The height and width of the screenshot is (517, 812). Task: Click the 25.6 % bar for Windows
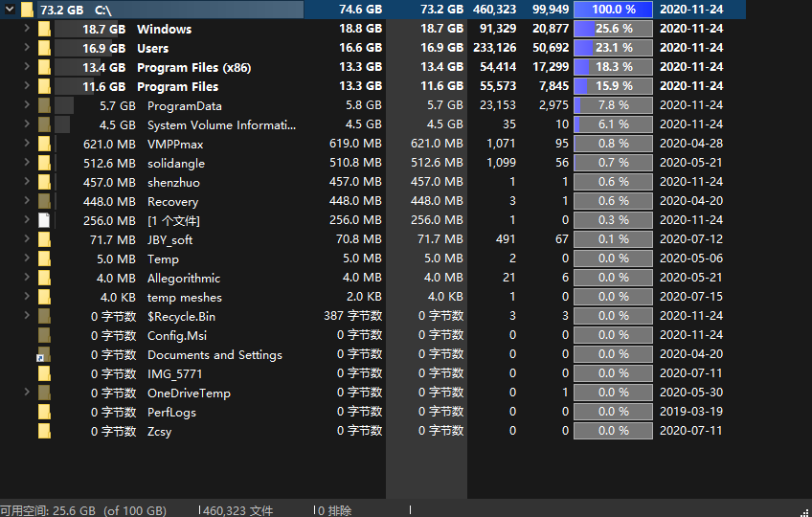(613, 29)
